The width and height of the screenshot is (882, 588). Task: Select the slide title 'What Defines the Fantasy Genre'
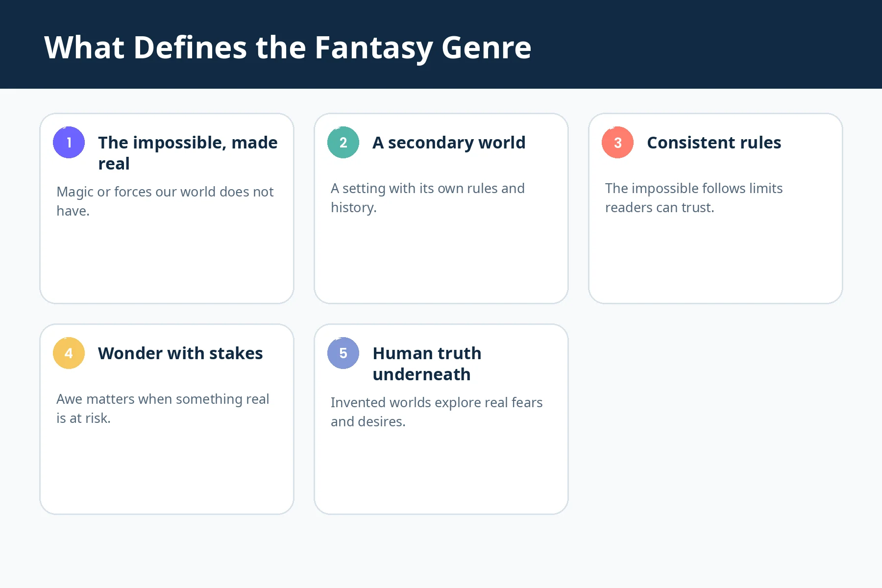(x=288, y=48)
